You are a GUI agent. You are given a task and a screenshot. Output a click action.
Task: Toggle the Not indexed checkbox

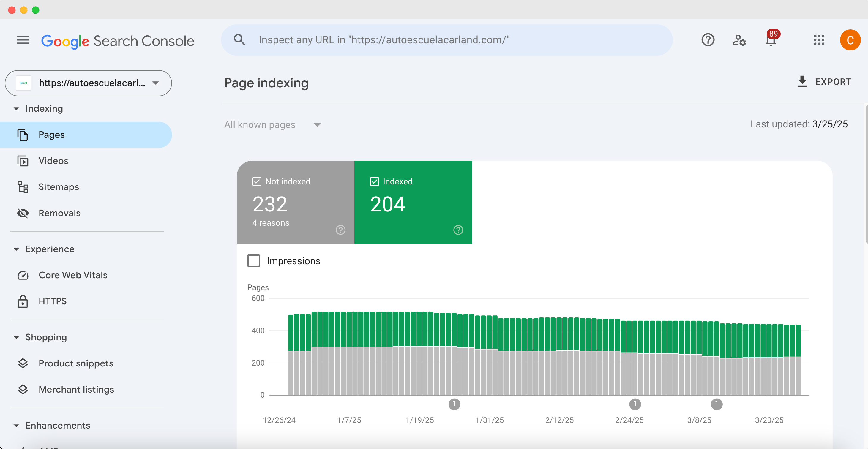click(x=257, y=181)
